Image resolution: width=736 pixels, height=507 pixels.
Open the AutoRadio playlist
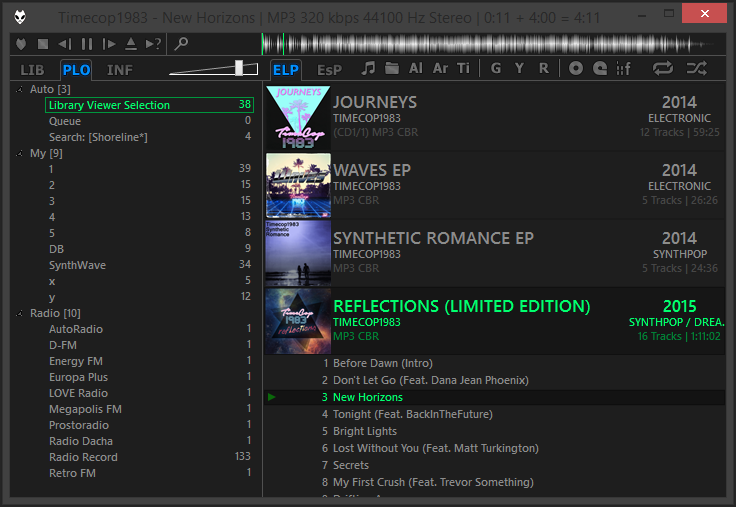pos(149,329)
